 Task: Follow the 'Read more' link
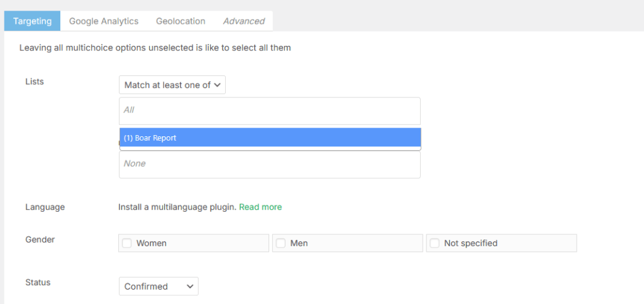coord(260,207)
